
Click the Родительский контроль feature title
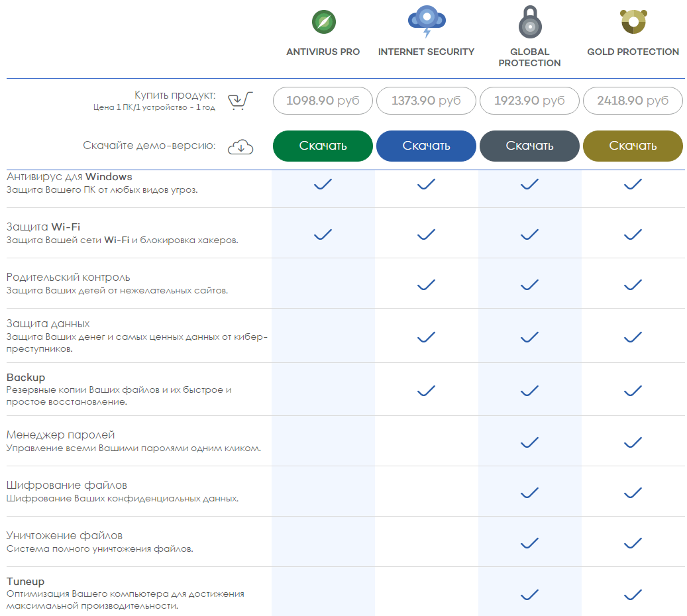click(x=68, y=278)
